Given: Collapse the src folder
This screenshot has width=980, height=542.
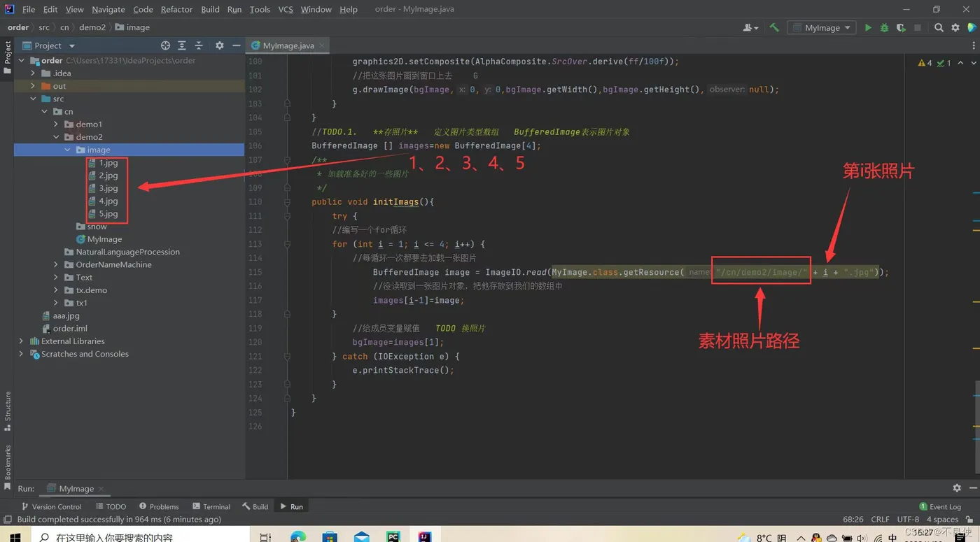Looking at the screenshot, I should pos(33,99).
